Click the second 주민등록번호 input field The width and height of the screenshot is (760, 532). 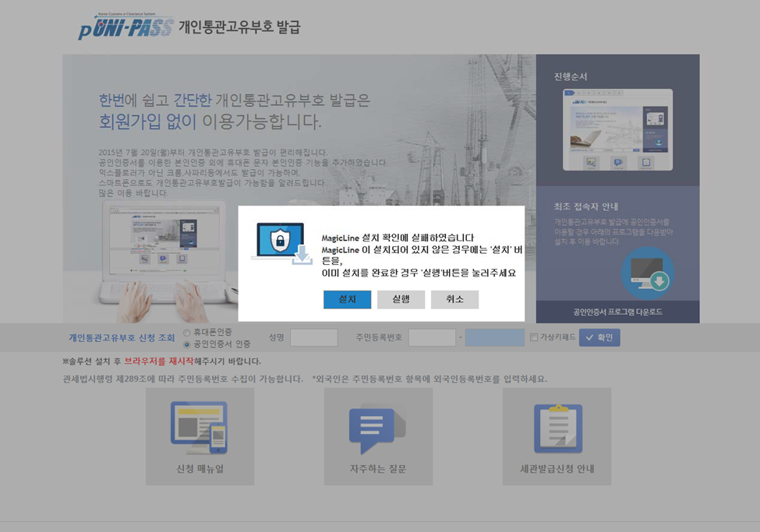click(494, 338)
